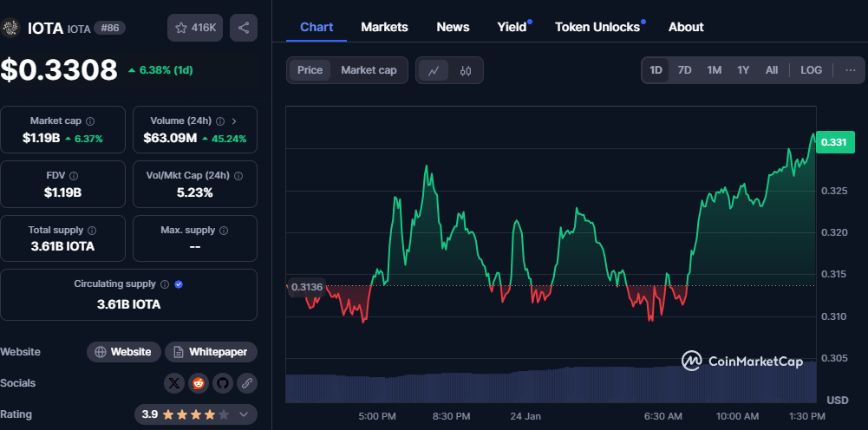The image size is (868, 430).
Task: Click the 6.38% (1d) change text
Action: click(166, 70)
